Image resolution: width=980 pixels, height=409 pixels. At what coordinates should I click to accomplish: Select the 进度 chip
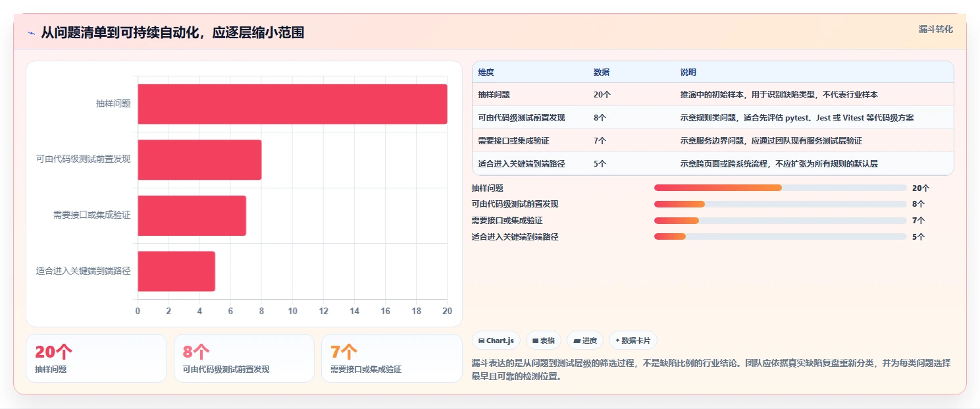(584, 341)
